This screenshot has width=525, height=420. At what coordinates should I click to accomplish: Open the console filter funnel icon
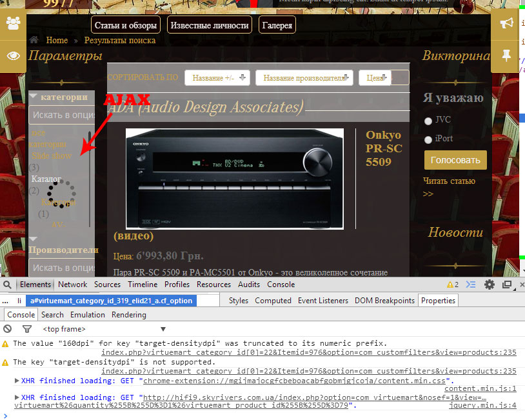[27, 329]
